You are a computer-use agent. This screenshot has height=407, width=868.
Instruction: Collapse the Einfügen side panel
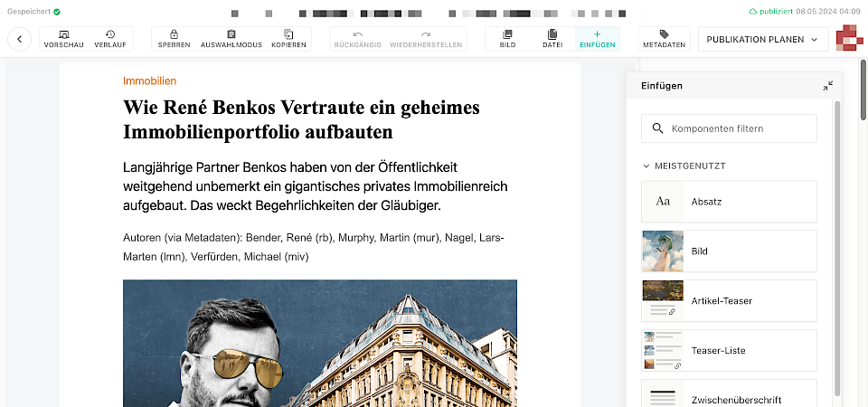pos(827,86)
